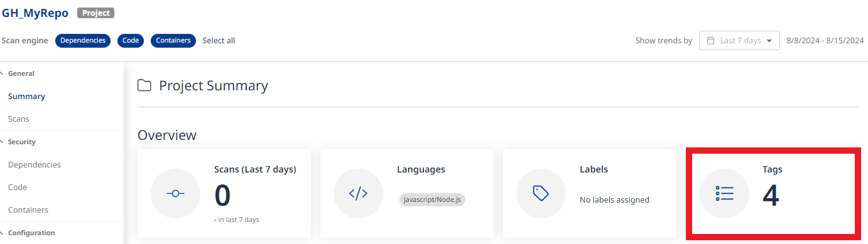Toggle the Containers scan engine filter

click(173, 41)
